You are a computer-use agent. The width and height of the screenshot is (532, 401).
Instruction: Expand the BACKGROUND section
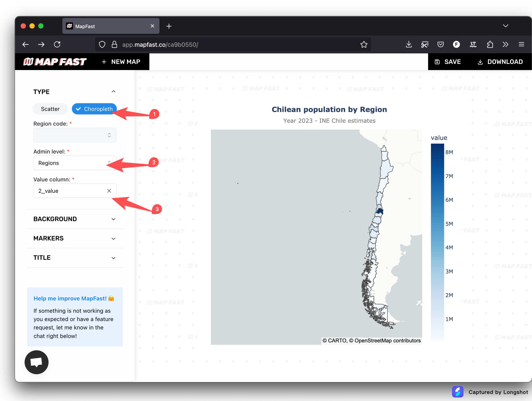point(75,219)
